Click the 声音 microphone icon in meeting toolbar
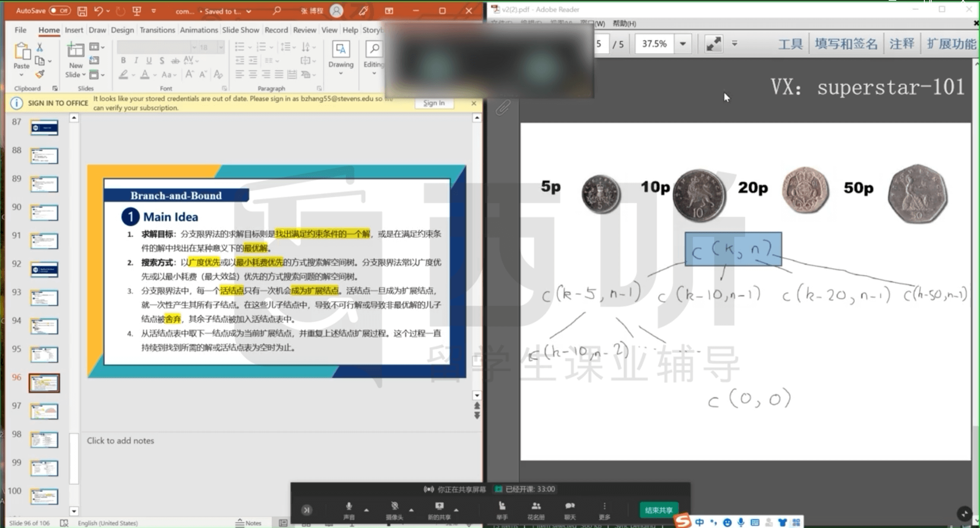This screenshot has width=980, height=528. point(349,506)
